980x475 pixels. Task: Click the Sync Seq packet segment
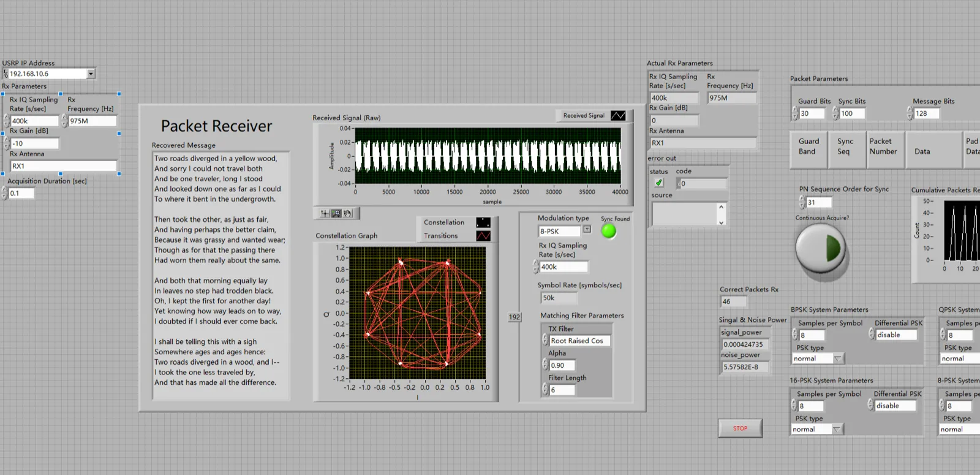[847, 149]
